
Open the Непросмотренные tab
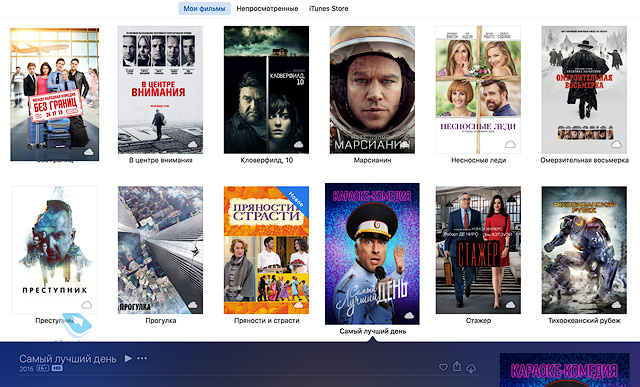(x=267, y=8)
